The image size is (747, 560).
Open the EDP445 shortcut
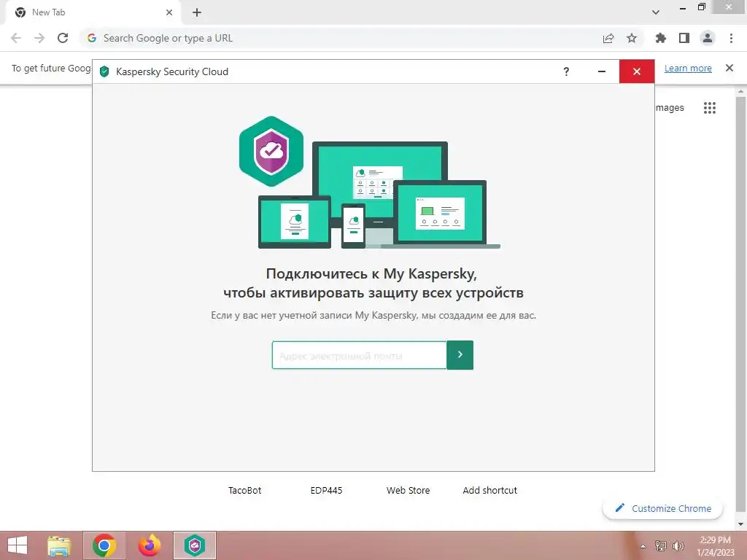(326, 490)
